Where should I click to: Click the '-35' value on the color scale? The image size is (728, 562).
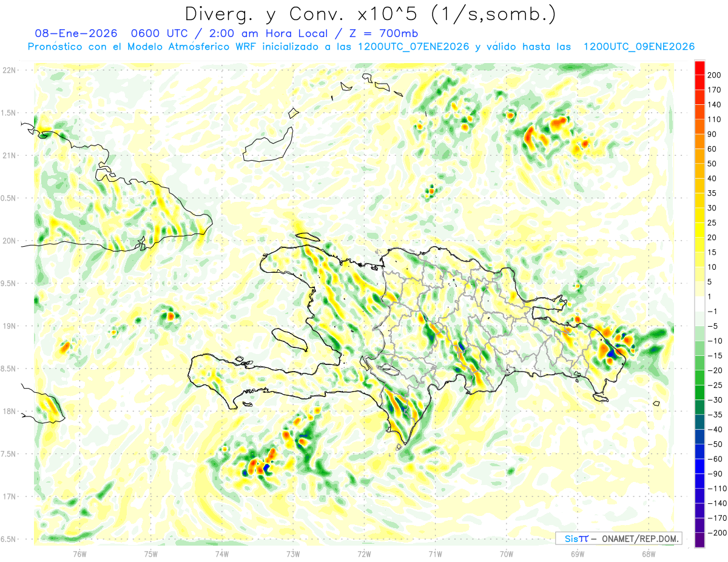[x=715, y=415]
